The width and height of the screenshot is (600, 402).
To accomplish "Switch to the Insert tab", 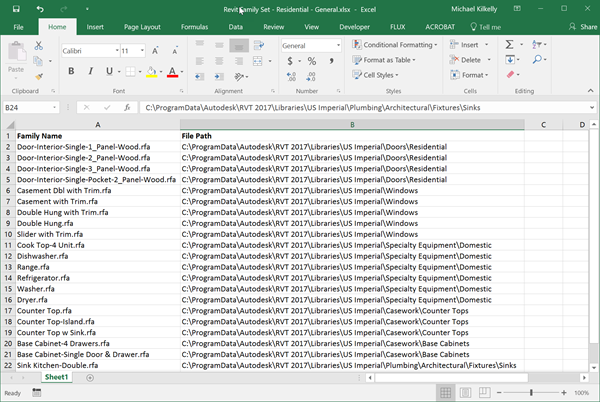I will [x=95, y=27].
